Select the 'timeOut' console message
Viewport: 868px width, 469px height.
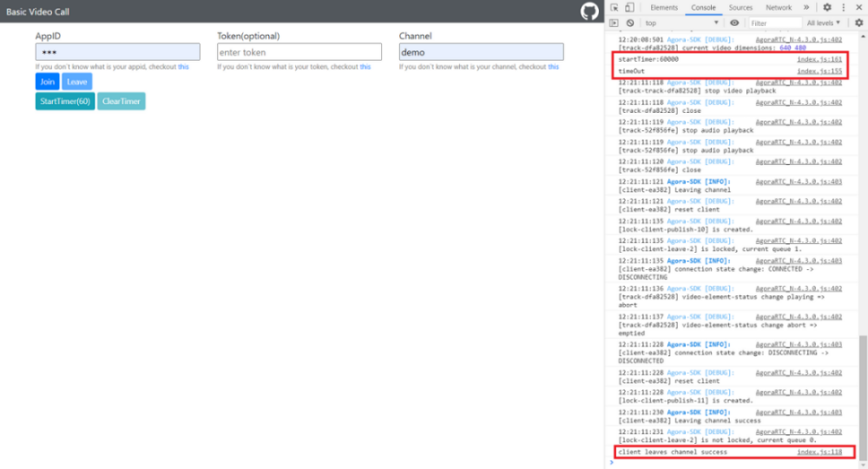click(632, 71)
